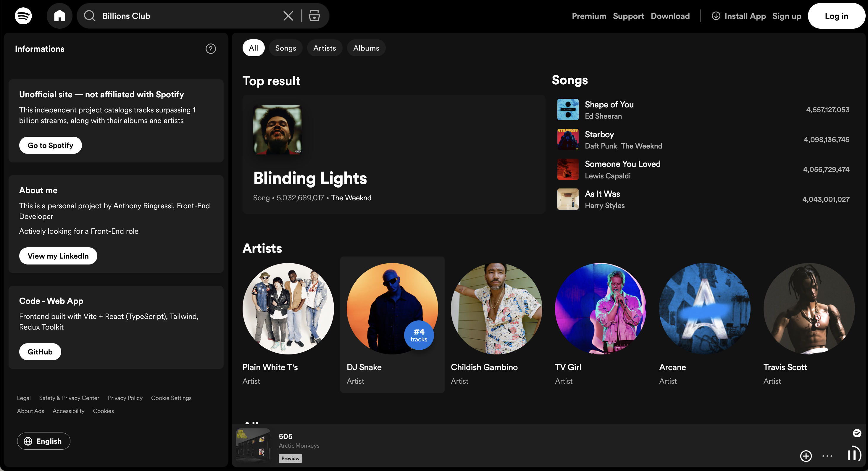Click the Go to Spotify button
The image size is (868, 471).
pos(50,145)
